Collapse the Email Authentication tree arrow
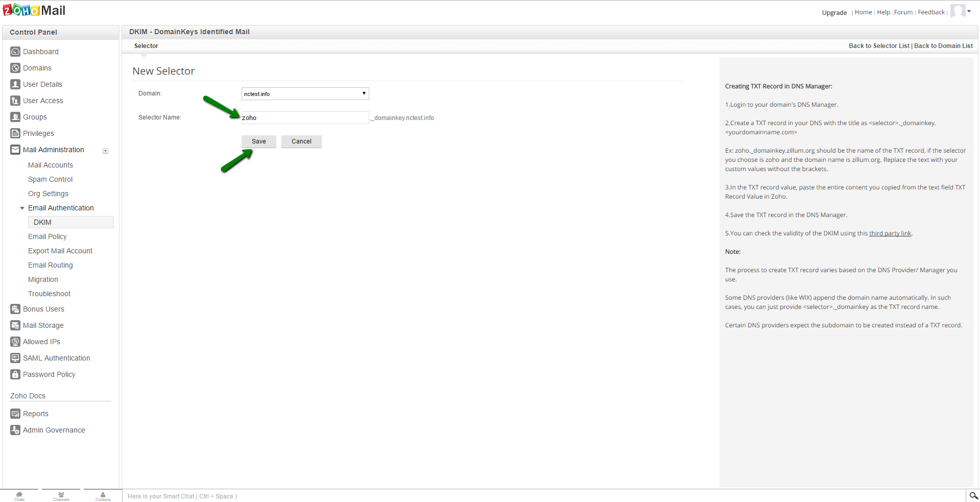 [22, 208]
